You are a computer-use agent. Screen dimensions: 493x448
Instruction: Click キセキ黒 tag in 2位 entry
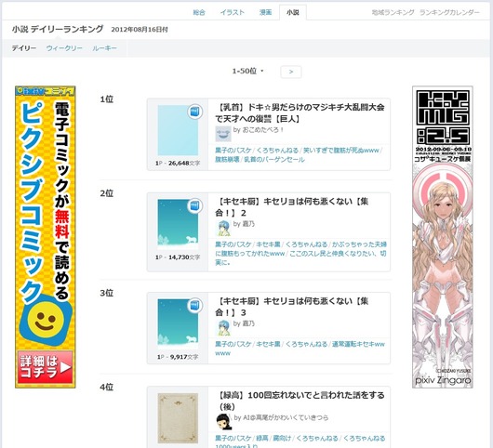pos(268,244)
